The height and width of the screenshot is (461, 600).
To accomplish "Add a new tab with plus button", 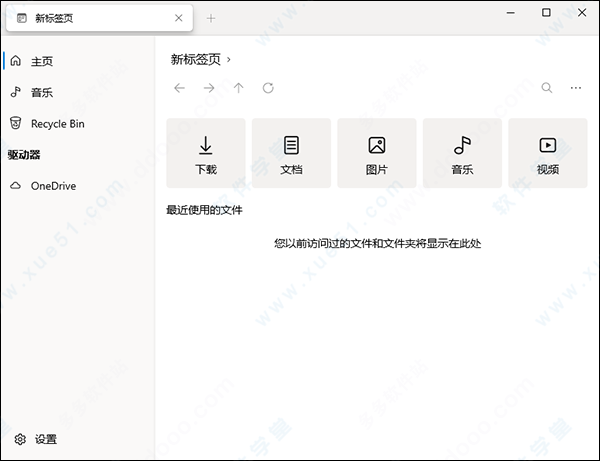I will (x=211, y=18).
